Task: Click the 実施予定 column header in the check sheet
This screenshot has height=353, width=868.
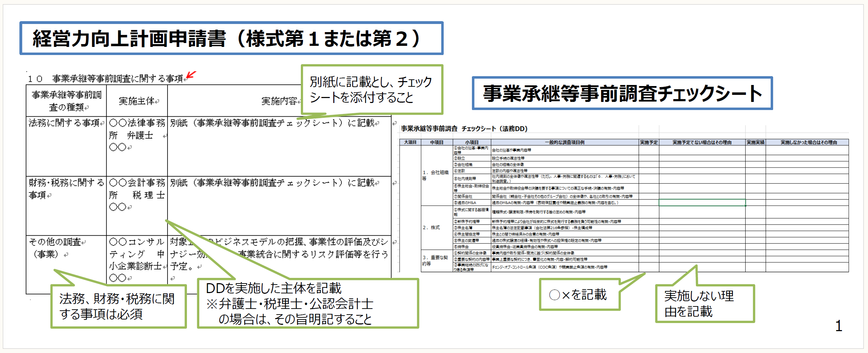Action: (x=649, y=142)
